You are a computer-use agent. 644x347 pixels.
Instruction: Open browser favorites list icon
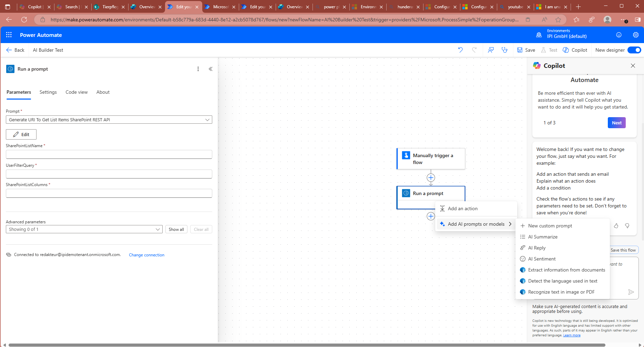[576, 20]
